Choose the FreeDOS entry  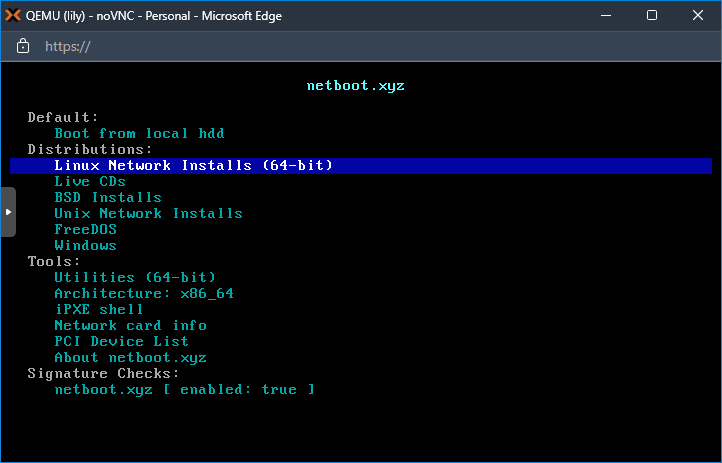point(86,229)
